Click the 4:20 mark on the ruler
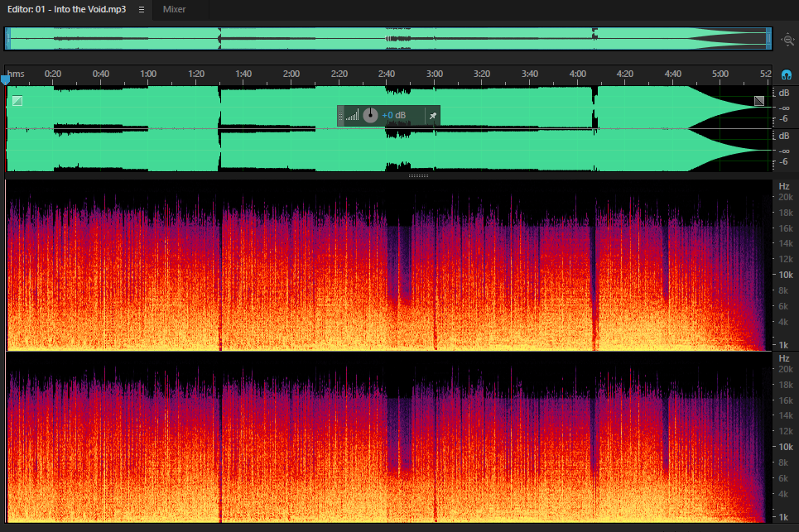Screen dimensions: 799x532 (625, 74)
